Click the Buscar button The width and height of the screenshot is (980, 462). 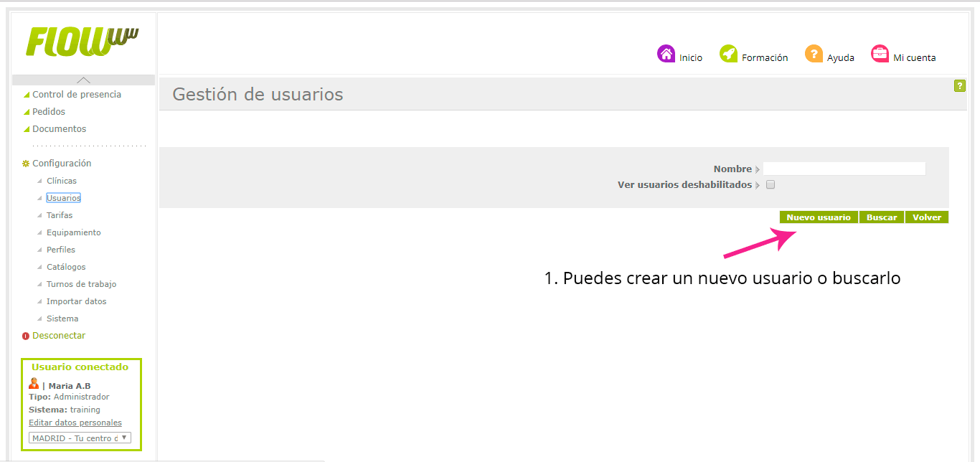click(882, 217)
